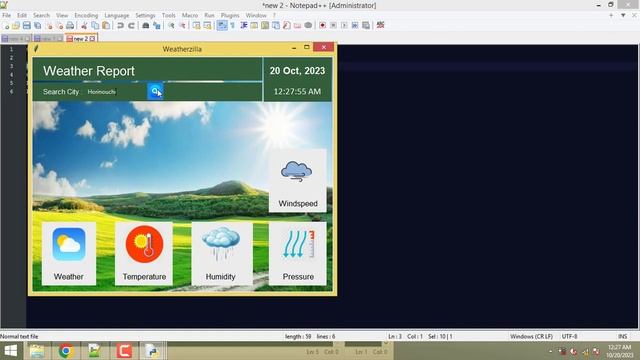Click the blue search icon in Weatherzilla

pos(155,91)
